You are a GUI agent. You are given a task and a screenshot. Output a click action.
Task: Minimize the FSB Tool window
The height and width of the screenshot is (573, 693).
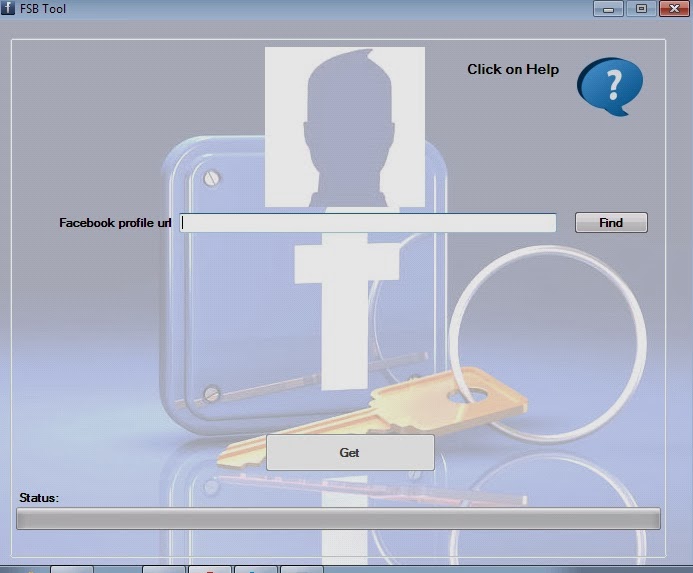coord(608,8)
